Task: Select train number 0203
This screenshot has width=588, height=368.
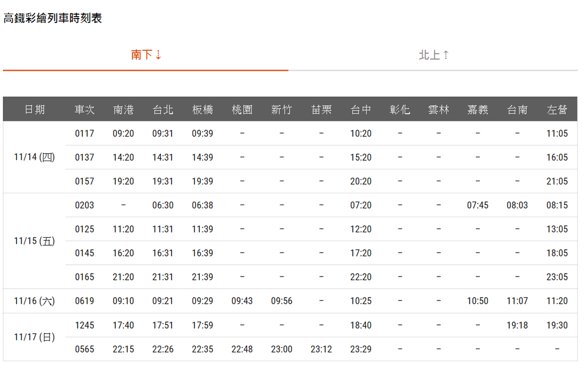Action: [84, 205]
